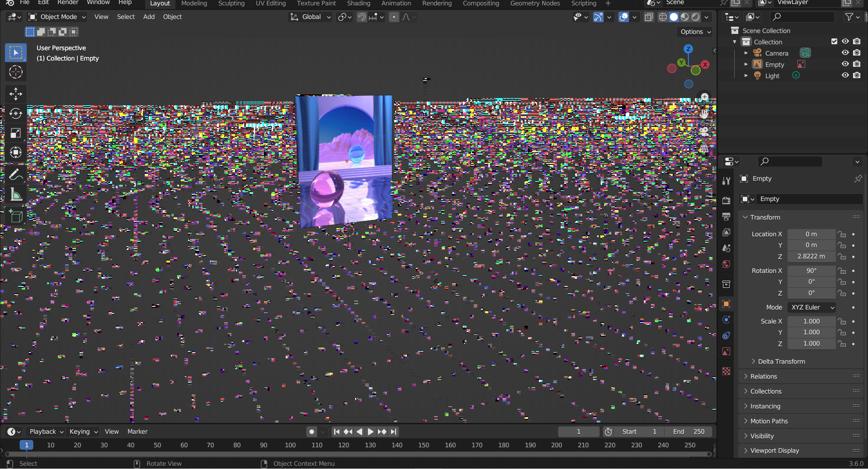Switch to wireframe viewport shading
The height and width of the screenshot is (469, 868).
pos(663,17)
